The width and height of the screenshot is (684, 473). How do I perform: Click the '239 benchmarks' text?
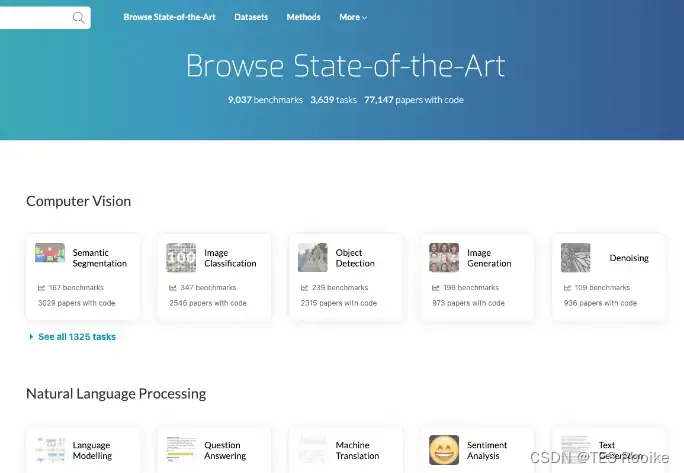[340, 288]
